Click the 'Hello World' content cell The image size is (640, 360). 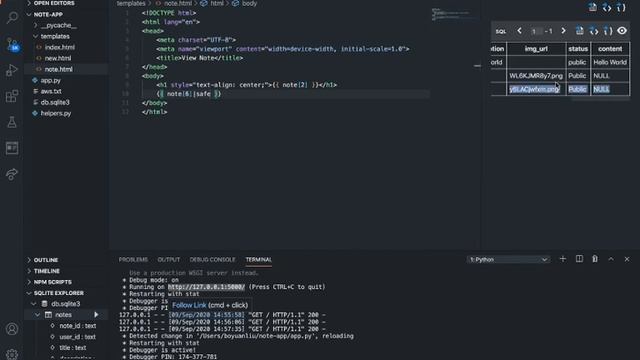tap(610, 62)
